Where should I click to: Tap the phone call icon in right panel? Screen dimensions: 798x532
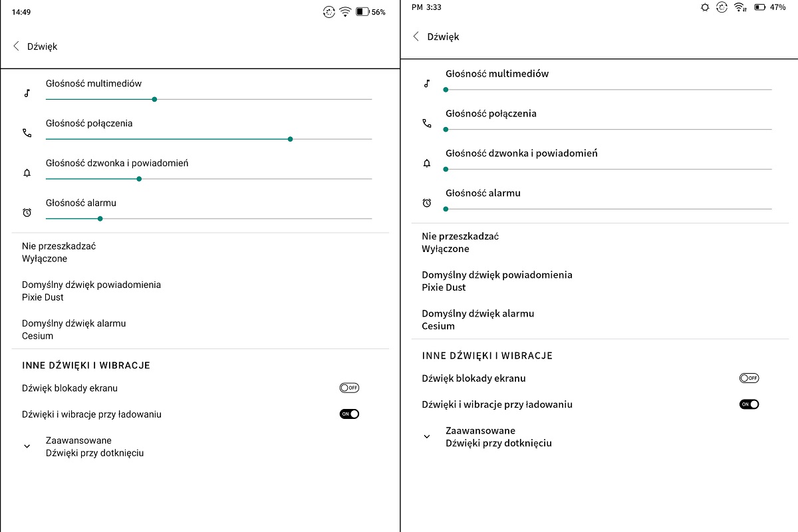click(427, 124)
